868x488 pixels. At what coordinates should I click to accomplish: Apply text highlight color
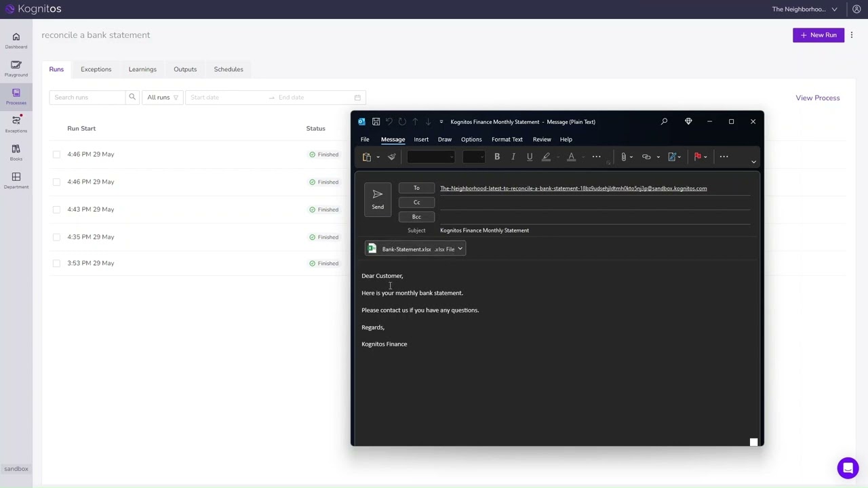point(547,157)
